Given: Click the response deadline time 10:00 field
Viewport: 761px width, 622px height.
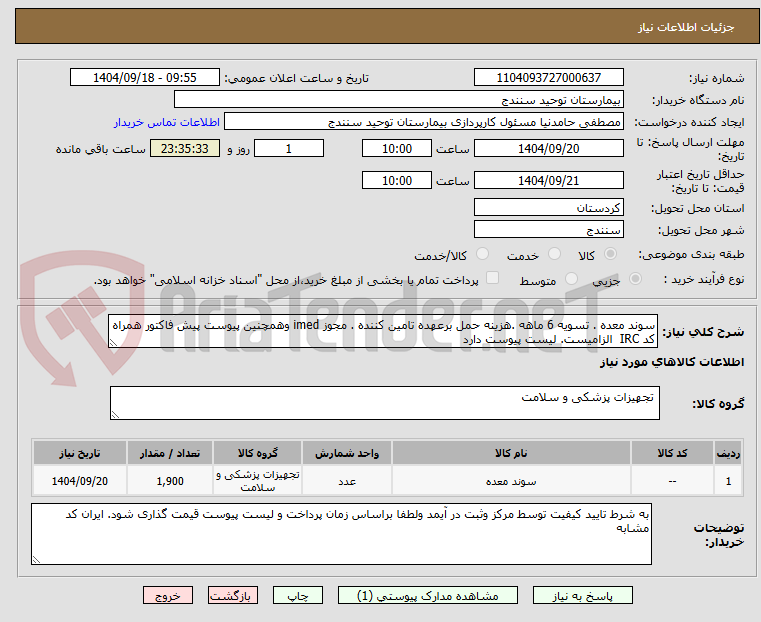Looking at the screenshot, I should pyautogui.click(x=397, y=148).
